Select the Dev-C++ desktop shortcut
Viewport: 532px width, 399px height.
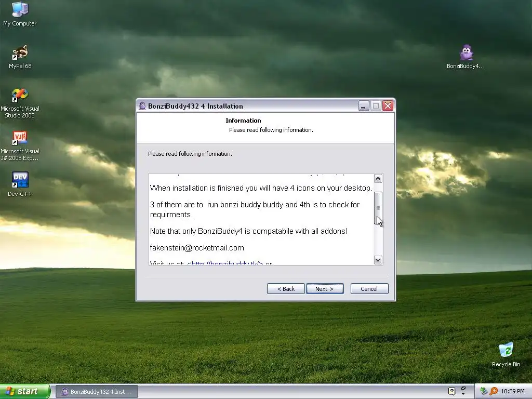[x=20, y=184]
